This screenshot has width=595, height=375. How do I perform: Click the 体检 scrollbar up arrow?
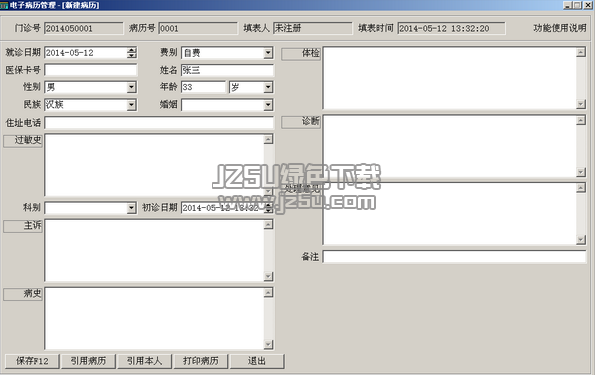(581, 52)
